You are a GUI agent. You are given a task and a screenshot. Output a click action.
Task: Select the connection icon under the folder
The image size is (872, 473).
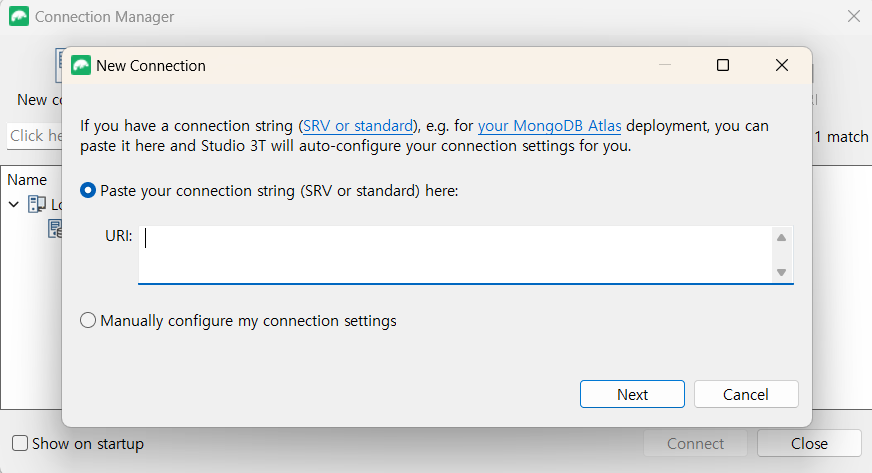coord(56,229)
